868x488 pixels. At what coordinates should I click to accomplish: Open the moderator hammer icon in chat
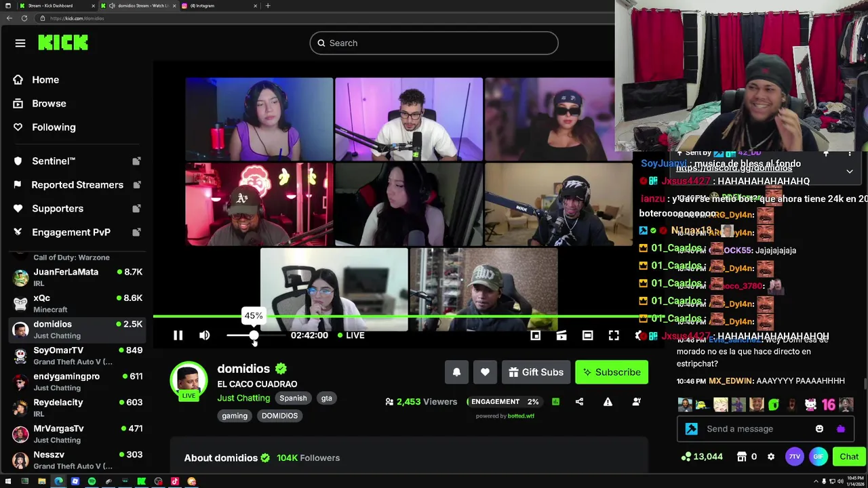coord(691,429)
